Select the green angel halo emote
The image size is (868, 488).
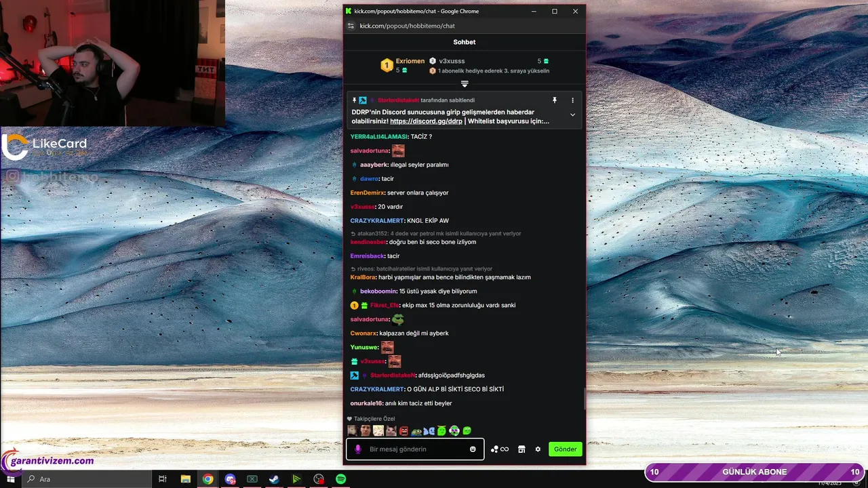pyautogui.click(x=441, y=430)
